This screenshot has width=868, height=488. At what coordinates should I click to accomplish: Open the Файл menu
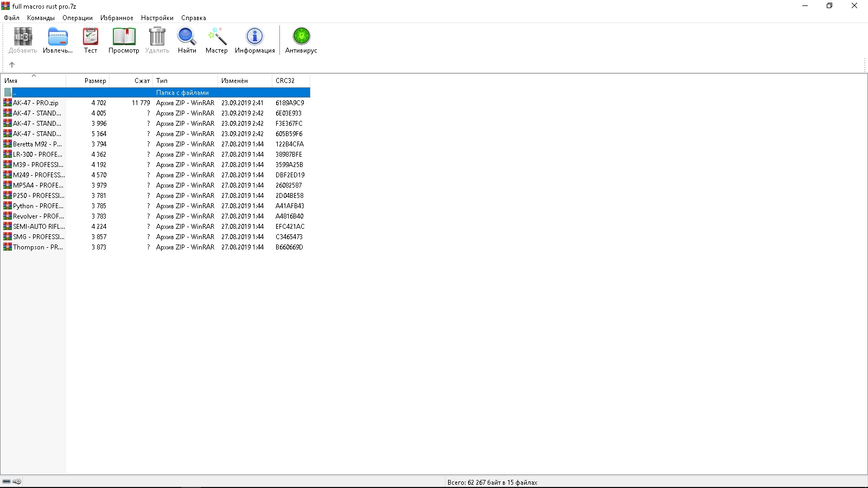point(12,18)
